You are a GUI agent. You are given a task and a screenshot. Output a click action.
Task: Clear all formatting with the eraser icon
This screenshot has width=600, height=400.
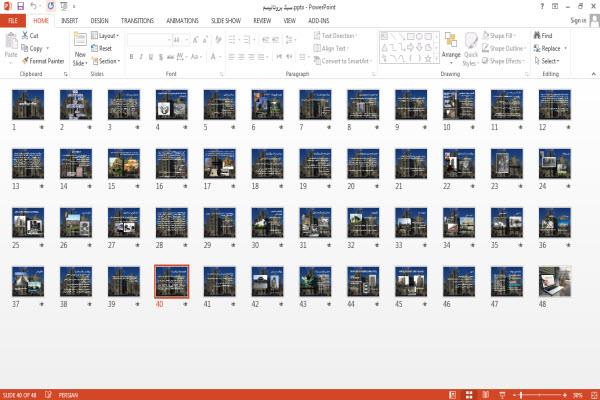[218, 40]
